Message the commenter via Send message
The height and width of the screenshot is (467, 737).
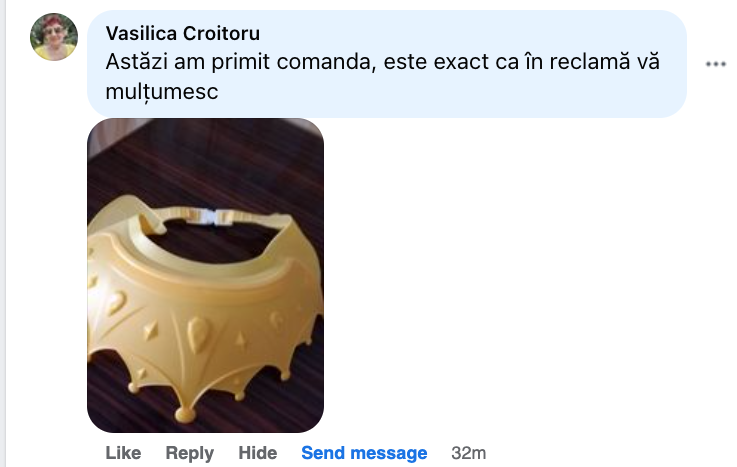[x=364, y=453]
